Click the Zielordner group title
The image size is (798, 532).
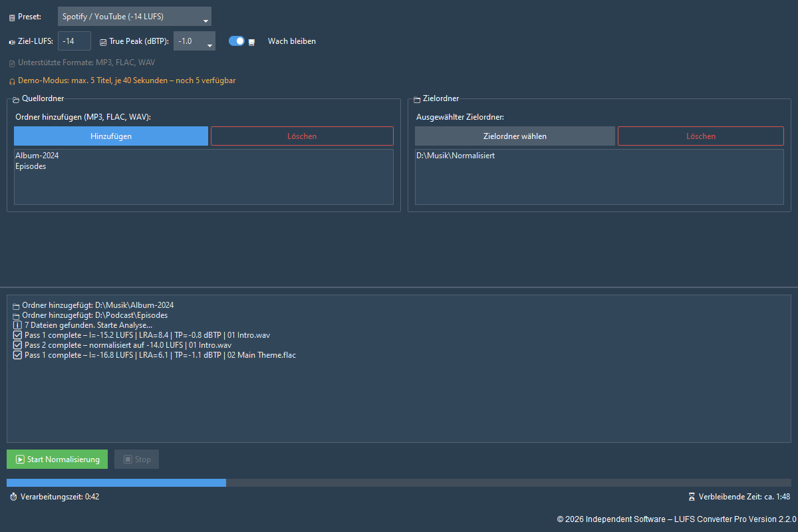tap(441, 99)
